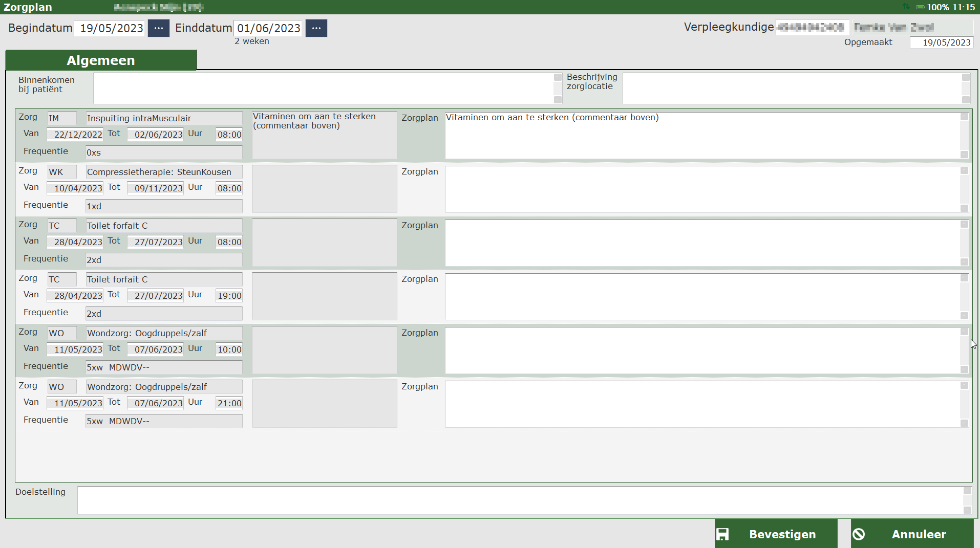The image size is (980, 548).
Task: Click the Begindatum date field
Action: coord(111,28)
